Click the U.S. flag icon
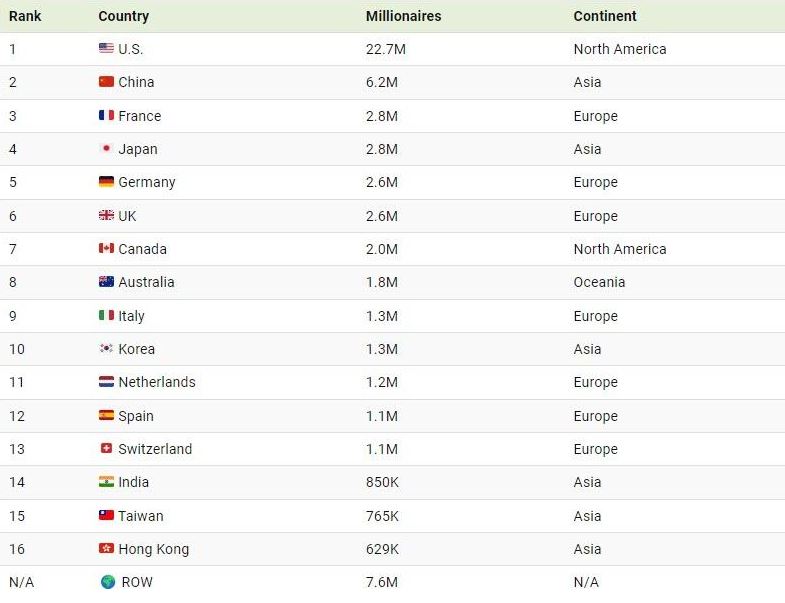This screenshot has width=785, height=603. pyautogui.click(x=106, y=48)
